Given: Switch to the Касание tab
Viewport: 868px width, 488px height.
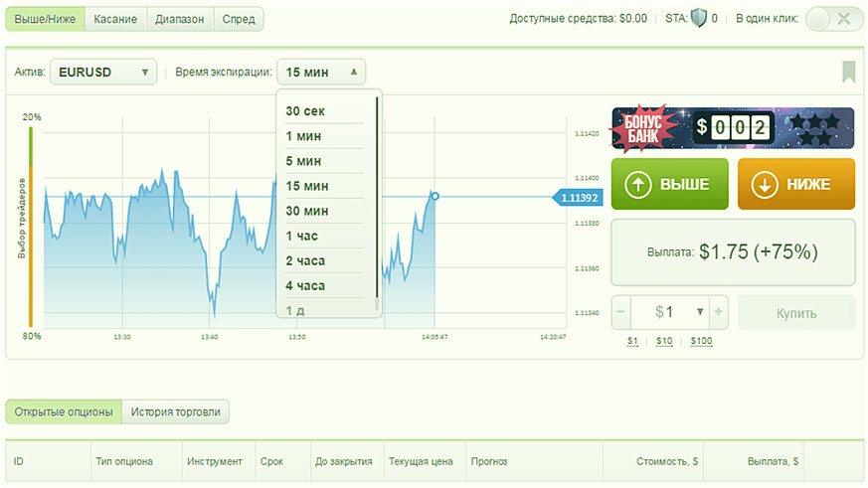Looking at the screenshot, I should point(115,18).
